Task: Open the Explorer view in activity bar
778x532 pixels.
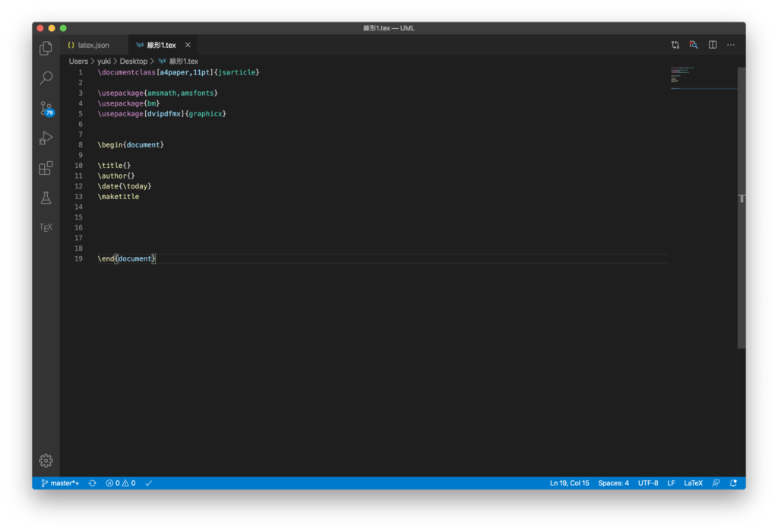Action: point(46,49)
